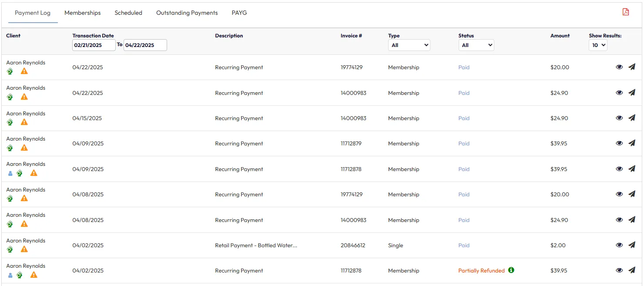View the 04/15/2025 recurring payment details

pyautogui.click(x=619, y=118)
